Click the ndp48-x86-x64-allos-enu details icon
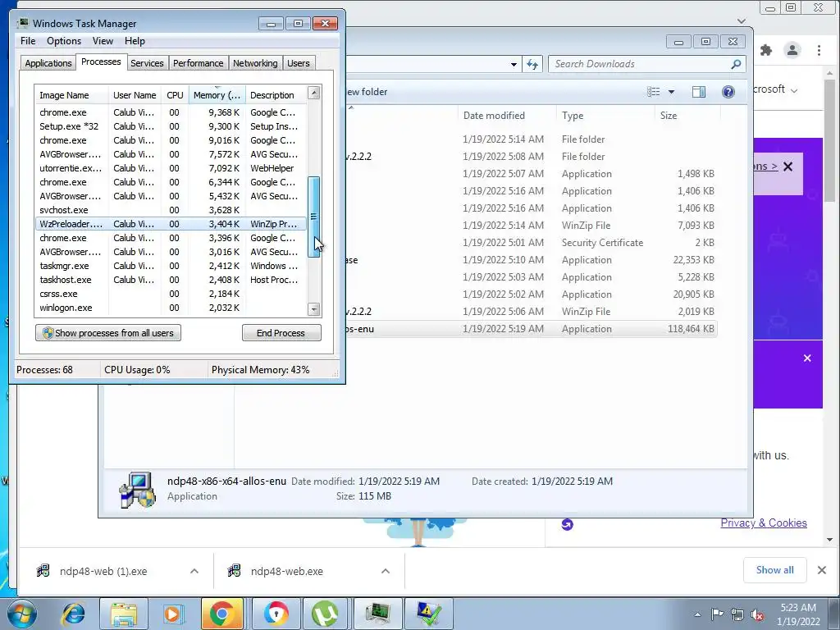The height and width of the screenshot is (630, 840). (137, 490)
